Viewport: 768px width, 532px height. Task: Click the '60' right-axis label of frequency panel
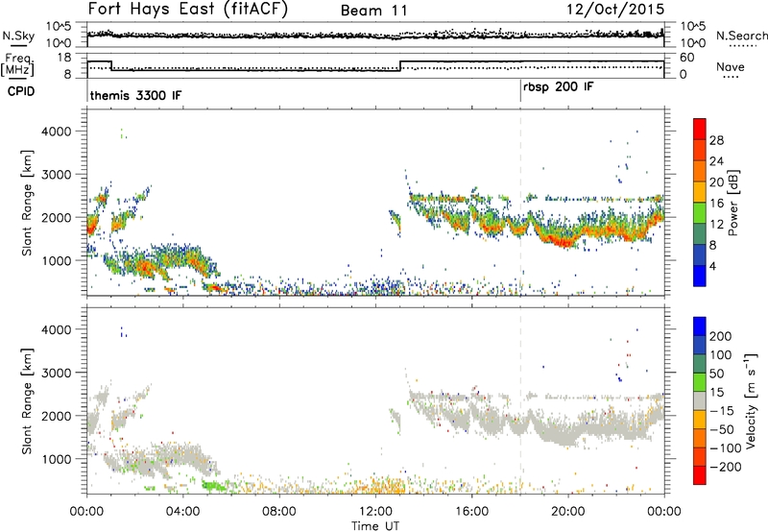click(687, 58)
